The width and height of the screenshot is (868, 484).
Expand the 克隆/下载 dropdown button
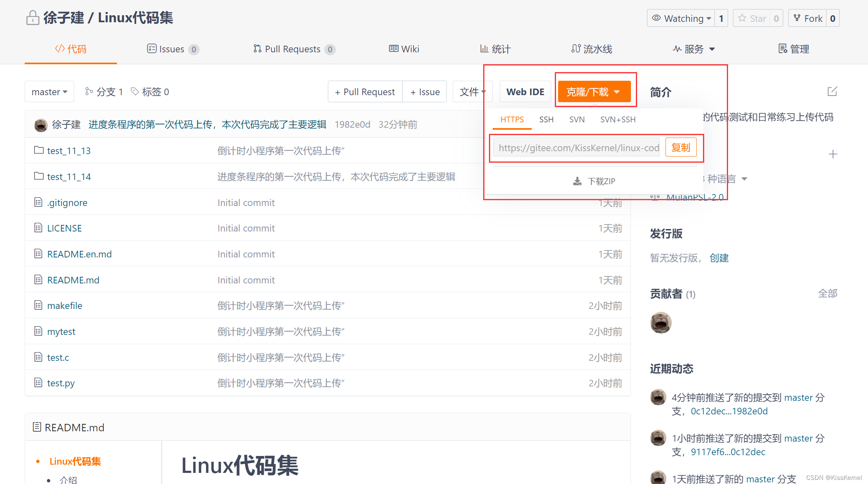click(594, 92)
